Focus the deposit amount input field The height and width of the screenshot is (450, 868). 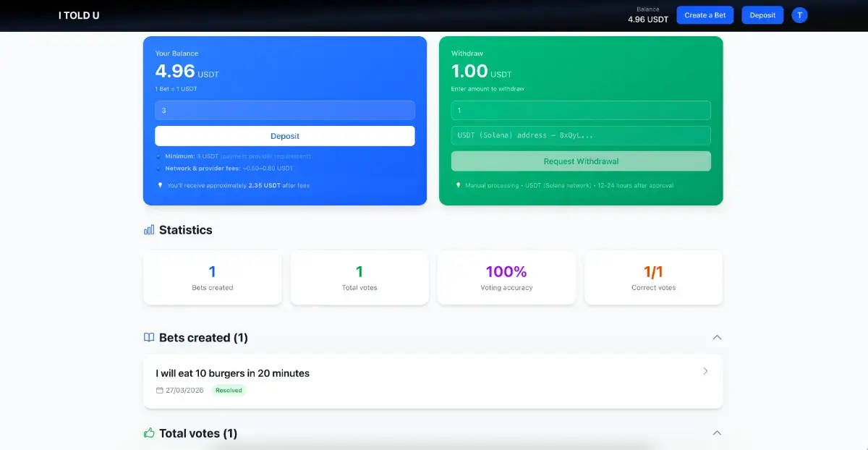pos(284,111)
